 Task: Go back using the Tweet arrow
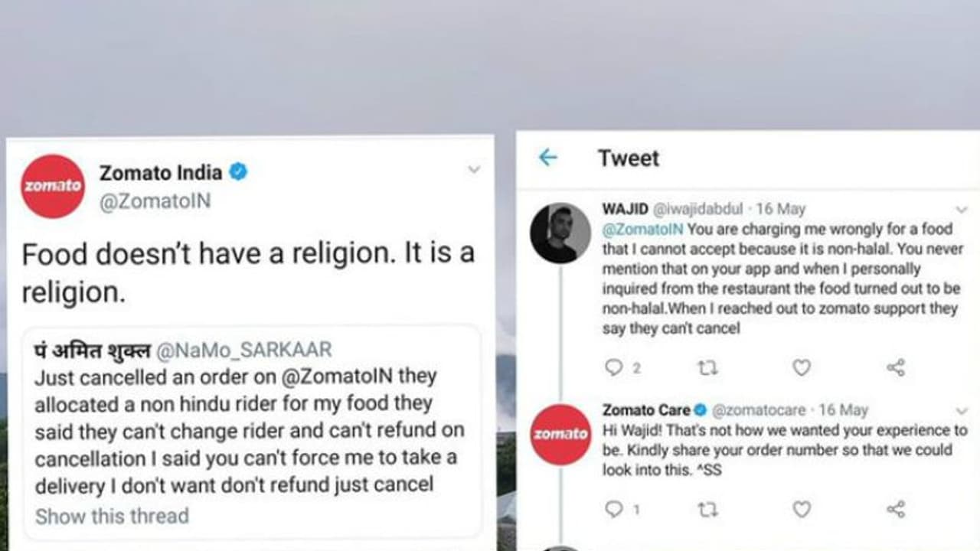coord(548,158)
